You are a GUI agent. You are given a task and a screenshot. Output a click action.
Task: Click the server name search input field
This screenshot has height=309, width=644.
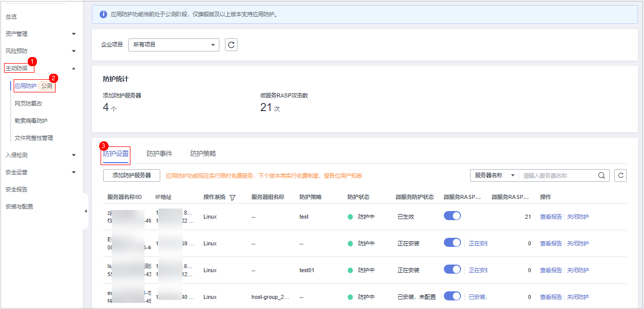(559, 175)
